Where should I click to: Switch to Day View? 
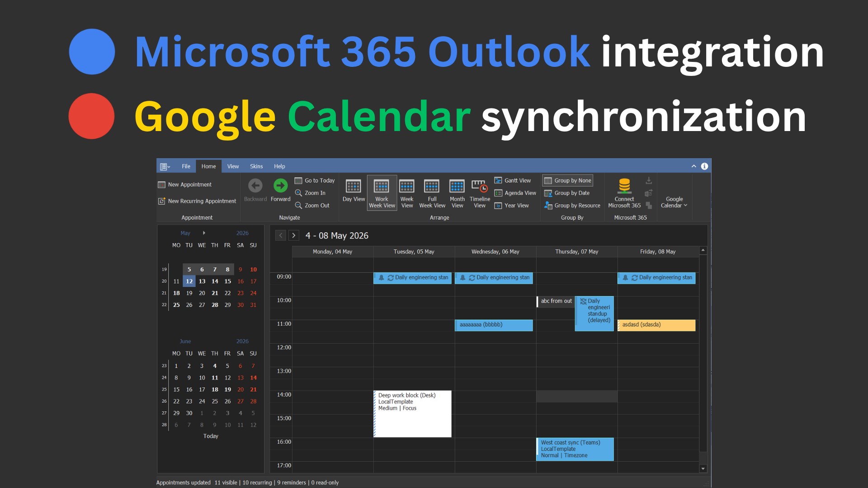click(x=354, y=190)
